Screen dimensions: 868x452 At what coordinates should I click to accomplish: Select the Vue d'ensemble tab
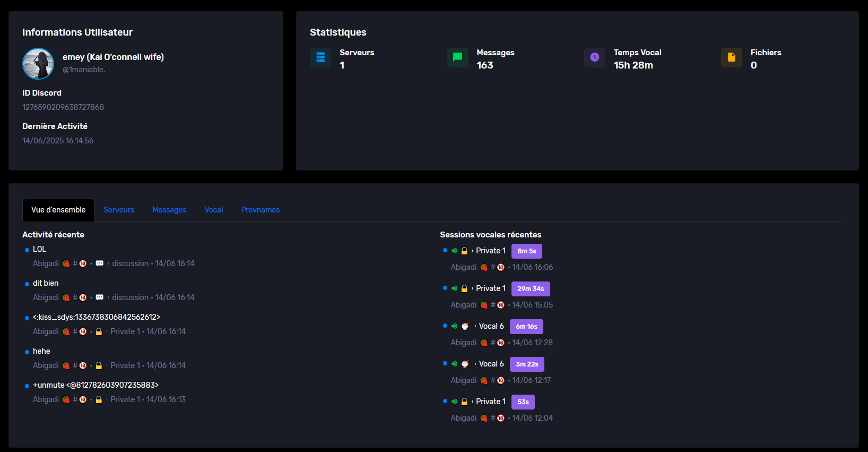click(58, 210)
